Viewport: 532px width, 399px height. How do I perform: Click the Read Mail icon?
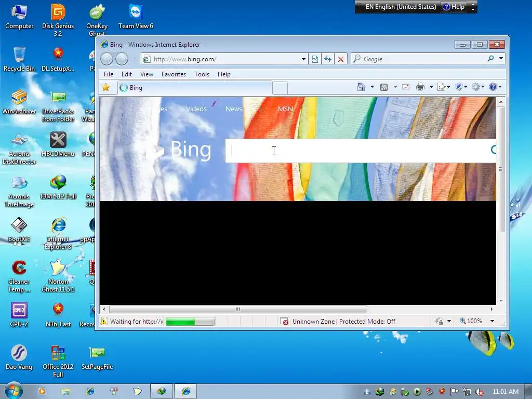tap(406, 87)
